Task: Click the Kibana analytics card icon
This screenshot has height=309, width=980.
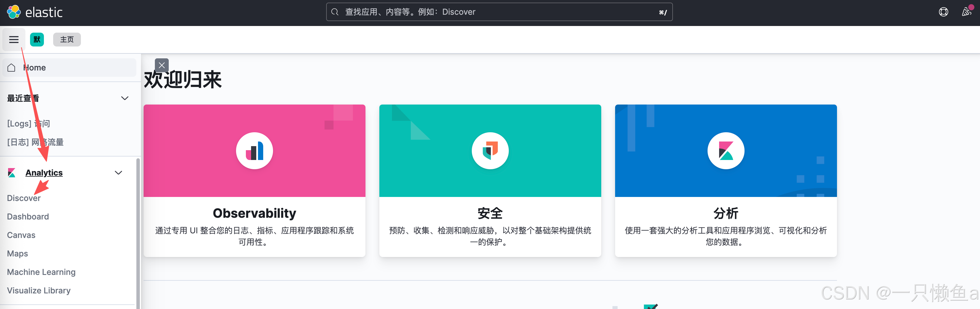Action: [725, 151]
